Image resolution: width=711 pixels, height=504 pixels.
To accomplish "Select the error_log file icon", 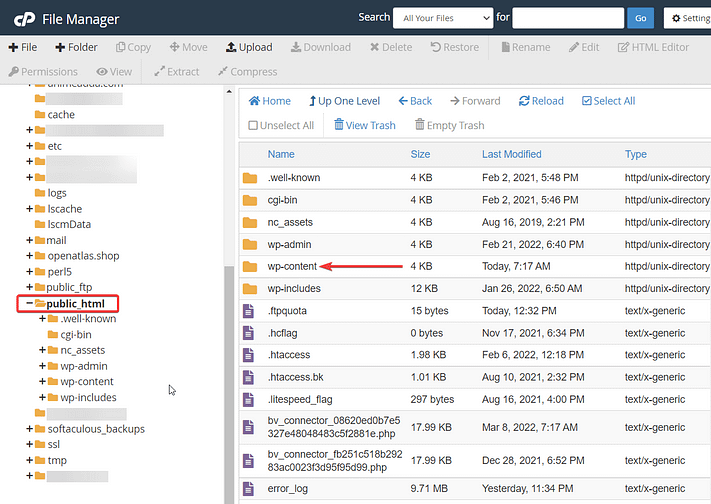I will click(x=248, y=489).
